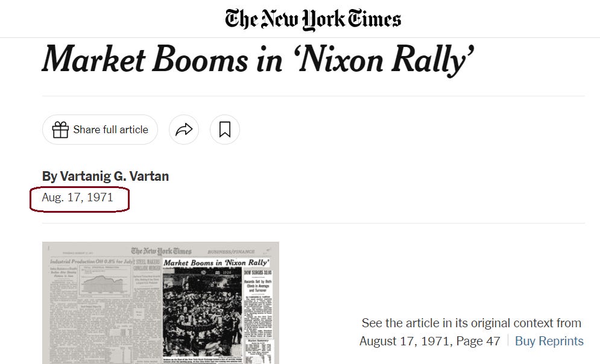
Task: Click The New York Times logo at top
Action: pos(313,19)
